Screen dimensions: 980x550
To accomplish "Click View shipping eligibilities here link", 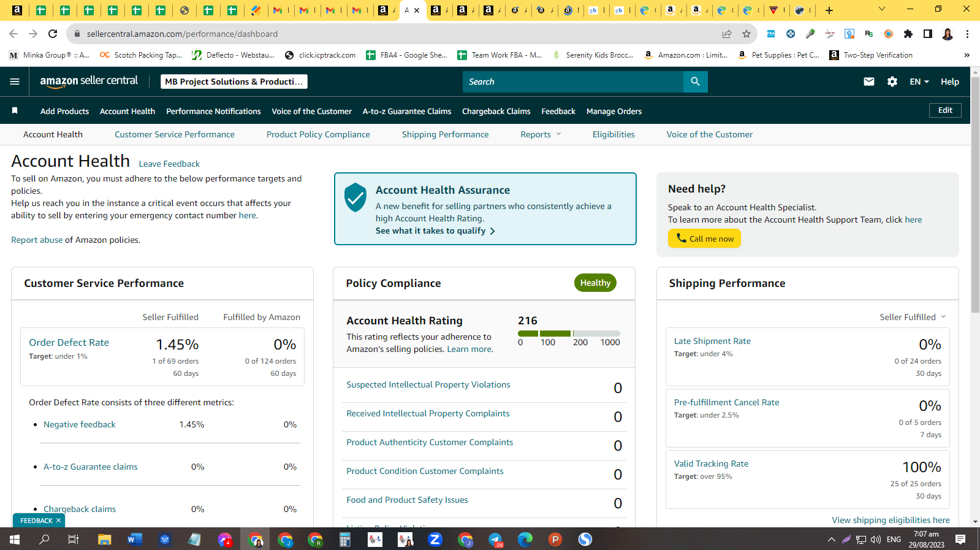I will point(891,520).
